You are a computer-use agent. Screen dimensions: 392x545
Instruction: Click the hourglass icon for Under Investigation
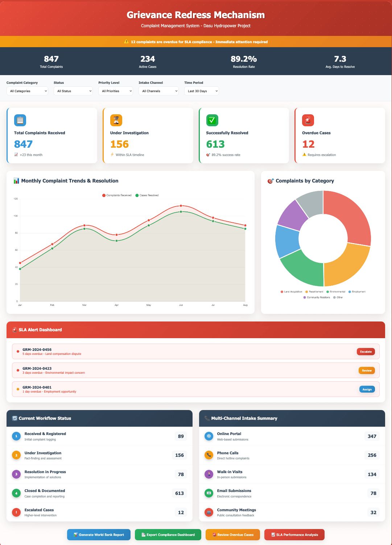[x=116, y=120]
